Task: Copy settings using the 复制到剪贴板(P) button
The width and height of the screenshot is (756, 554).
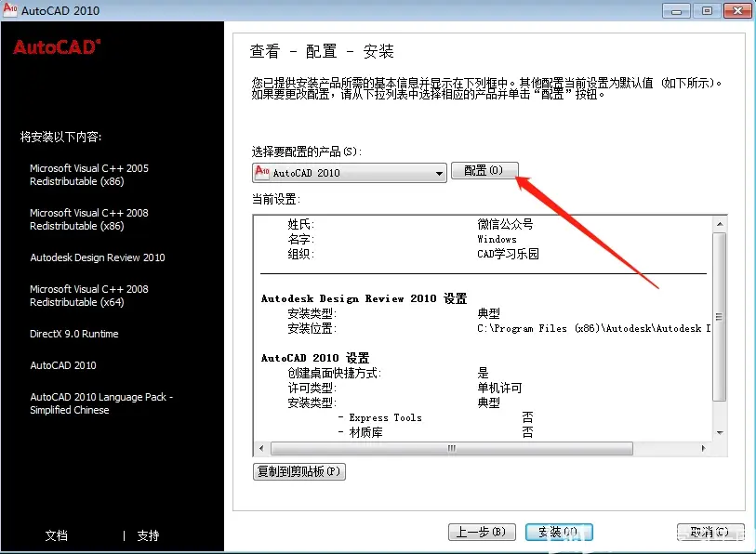Action: (x=298, y=471)
